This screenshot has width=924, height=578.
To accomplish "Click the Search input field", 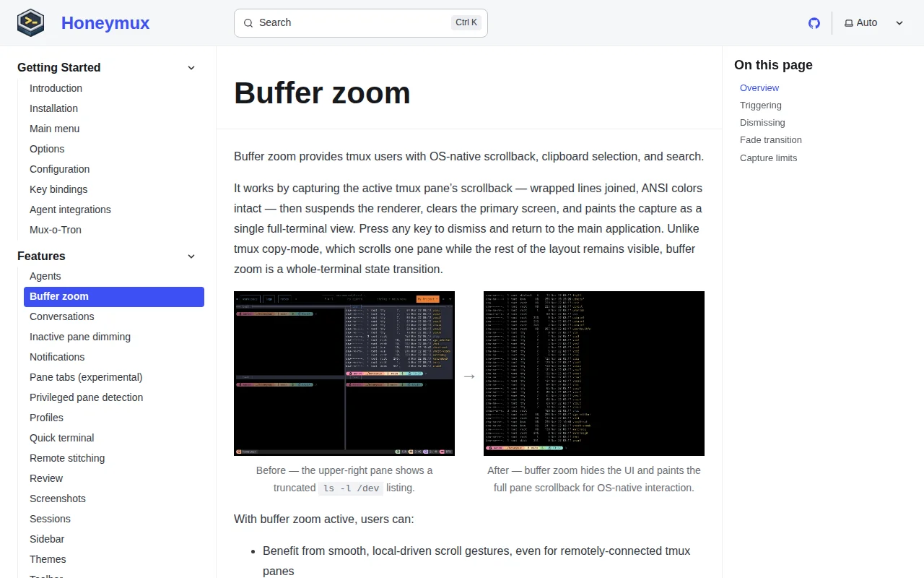I will pos(361,23).
